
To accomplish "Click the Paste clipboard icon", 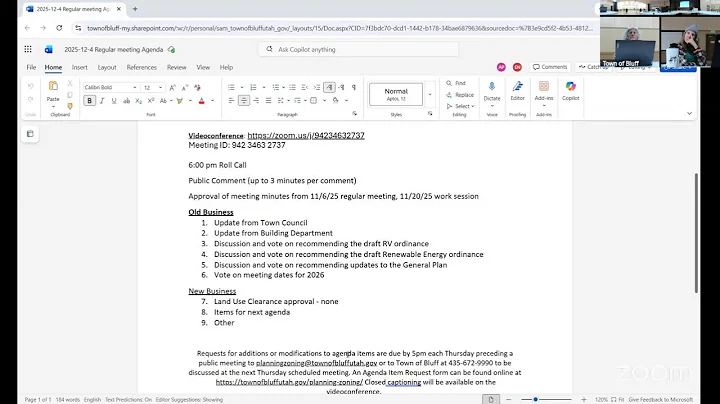I will click(x=53, y=86).
